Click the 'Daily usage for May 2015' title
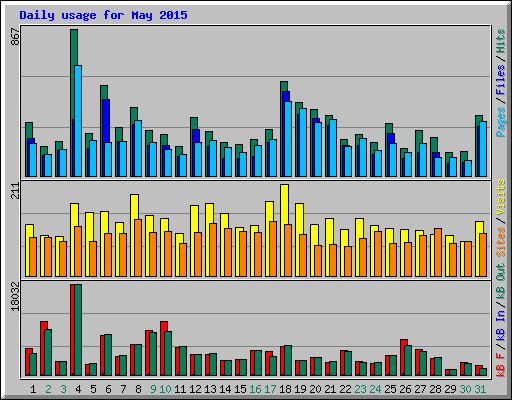Viewport: 512px width, 400px height. pyautogui.click(x=103, y=15)
